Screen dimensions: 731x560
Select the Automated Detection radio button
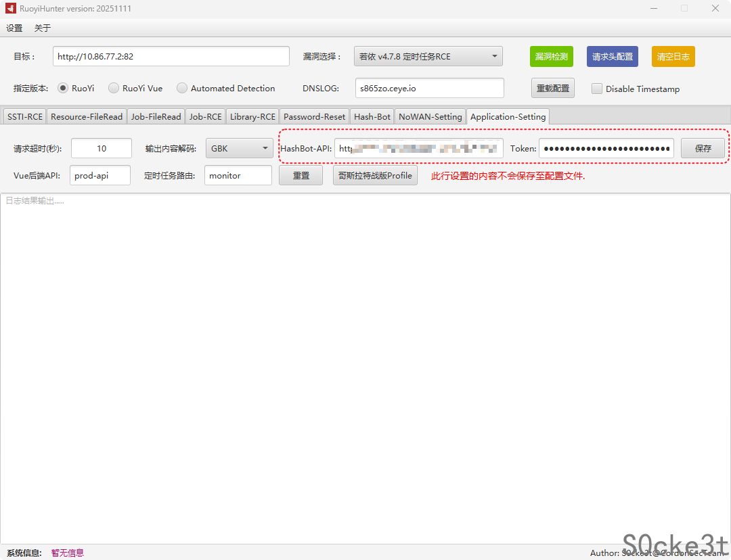(182, 88)
